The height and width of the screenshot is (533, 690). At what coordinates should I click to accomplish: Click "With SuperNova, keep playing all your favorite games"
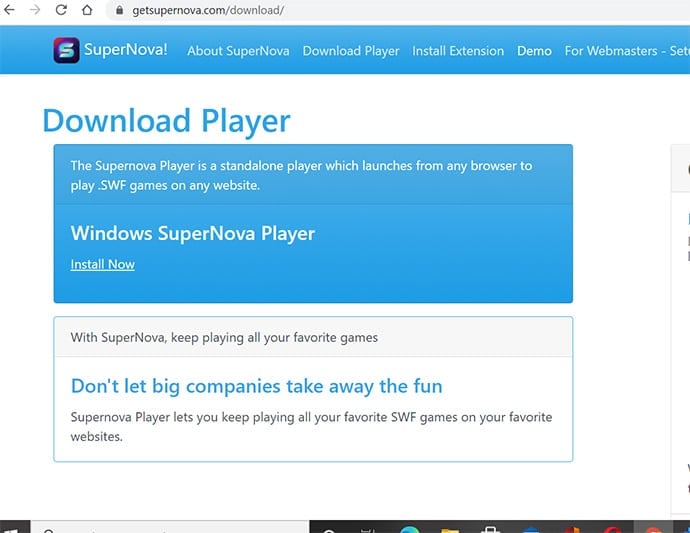[x=224, y=338]
